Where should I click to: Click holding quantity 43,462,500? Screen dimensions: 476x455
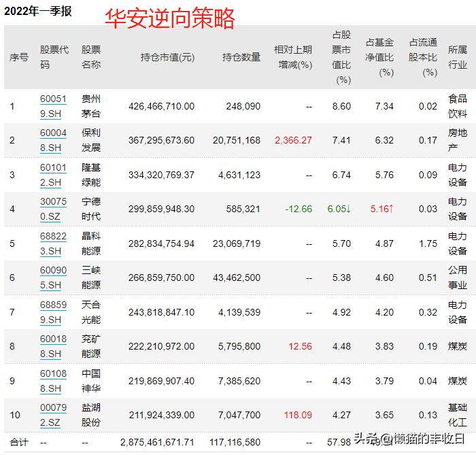[237, 277]
